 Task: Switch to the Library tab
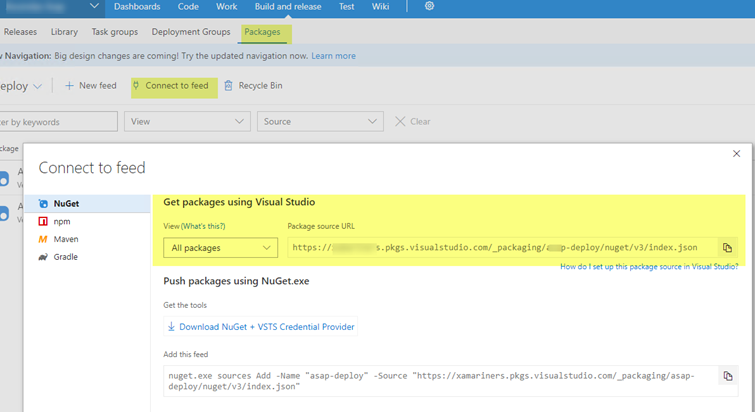tap(64, 32)
